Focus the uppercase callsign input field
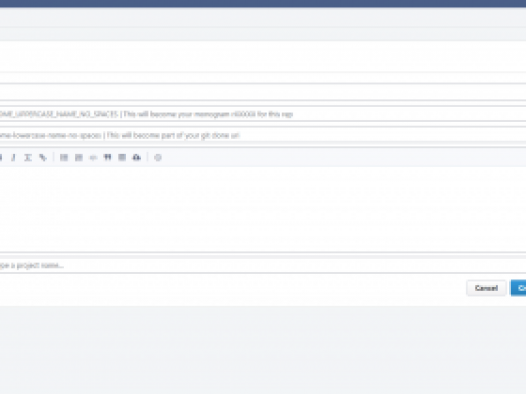Viewport: 526px width, 394px height. (x=263, y=114)
